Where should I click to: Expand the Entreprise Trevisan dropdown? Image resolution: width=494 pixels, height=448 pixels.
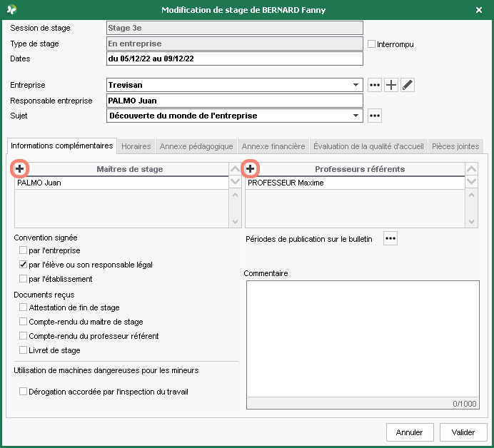point(356,85)
